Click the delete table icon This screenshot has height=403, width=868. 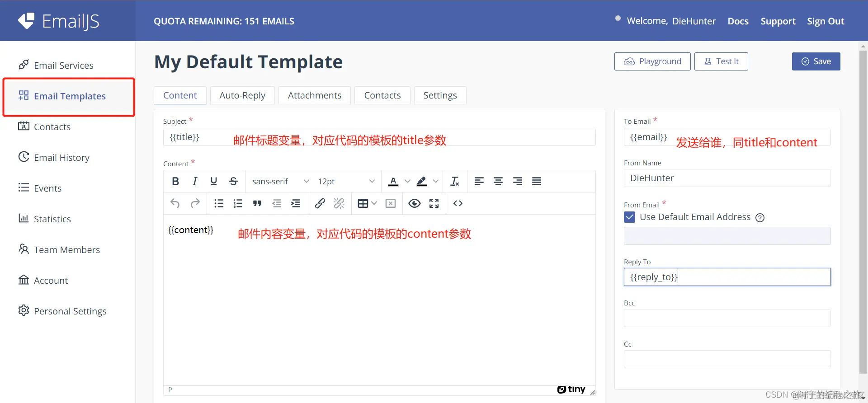point(391,203)
